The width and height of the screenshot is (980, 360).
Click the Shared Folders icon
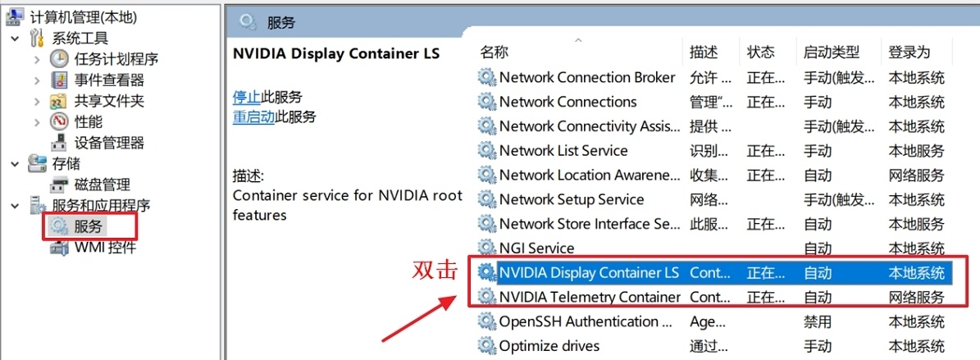(59, 101)
